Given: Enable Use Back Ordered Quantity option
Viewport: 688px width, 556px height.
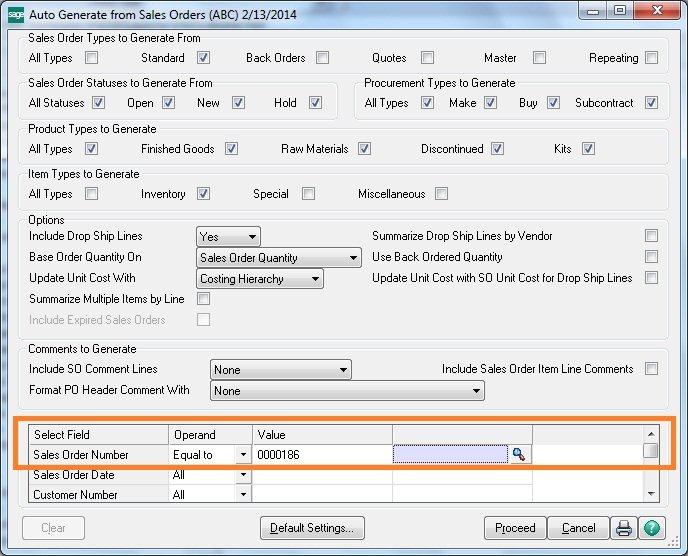Looking at the screenshot, I should [651, 257].
